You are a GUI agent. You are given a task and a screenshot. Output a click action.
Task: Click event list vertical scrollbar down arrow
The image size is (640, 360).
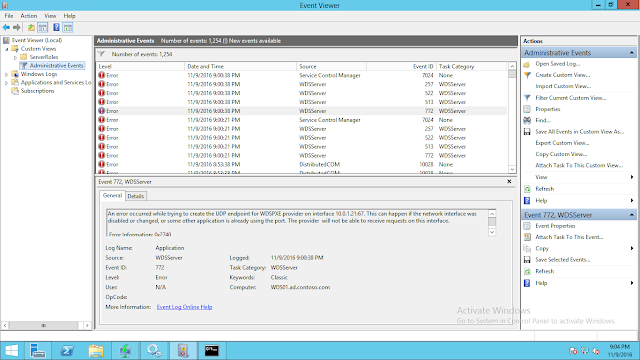point(512,169)
